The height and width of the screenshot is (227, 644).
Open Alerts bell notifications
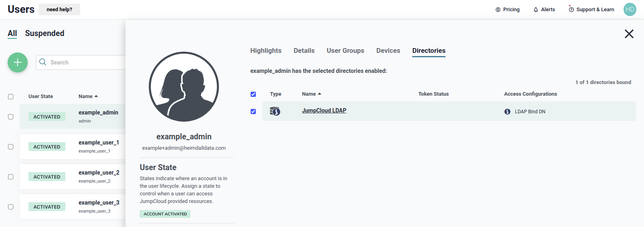[x=544, y=10]
